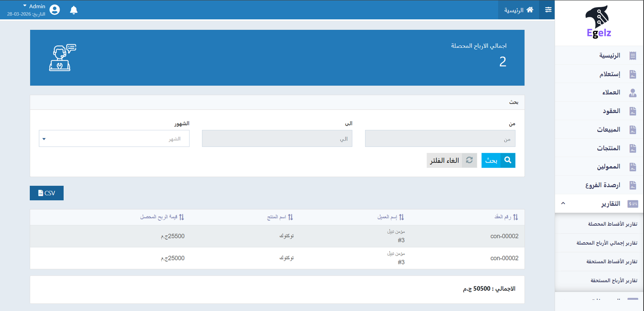The height and width of the screenshot is (311, 644).
Task: Click the الى date input field
Action: pos(277,138)
